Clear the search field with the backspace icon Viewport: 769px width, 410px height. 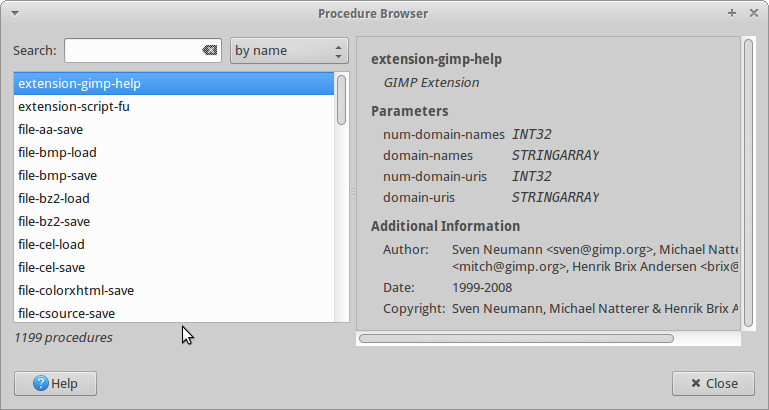[x=209, y=50]
